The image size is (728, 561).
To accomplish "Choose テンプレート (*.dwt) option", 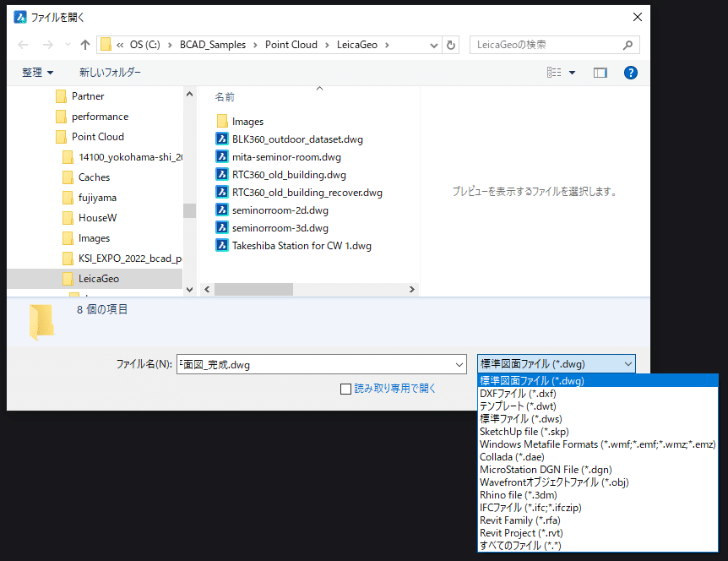I will click(x=598, y=406).
